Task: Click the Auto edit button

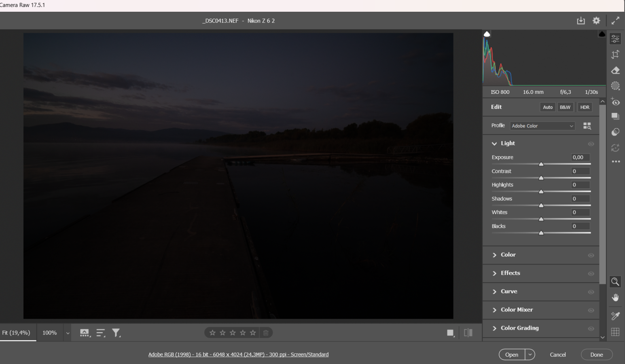Action: [x=547, y=107]
